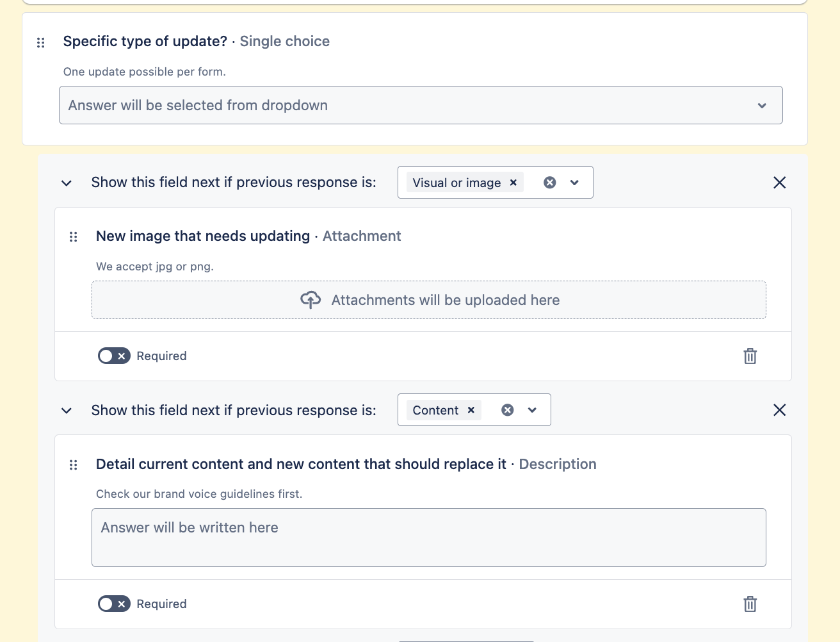Click the Description type label
840x642 pixels.
point(558,464)
